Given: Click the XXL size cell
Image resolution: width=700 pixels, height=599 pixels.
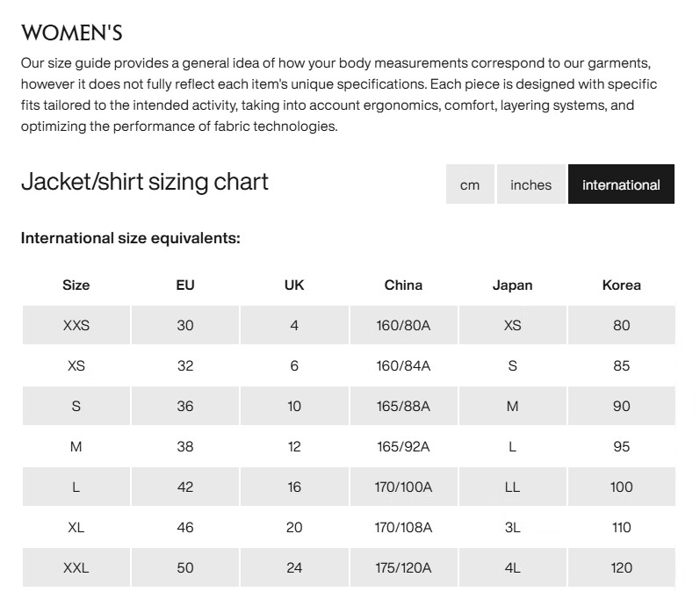Looking at the screenshot, I should click(x=76, y=567).
